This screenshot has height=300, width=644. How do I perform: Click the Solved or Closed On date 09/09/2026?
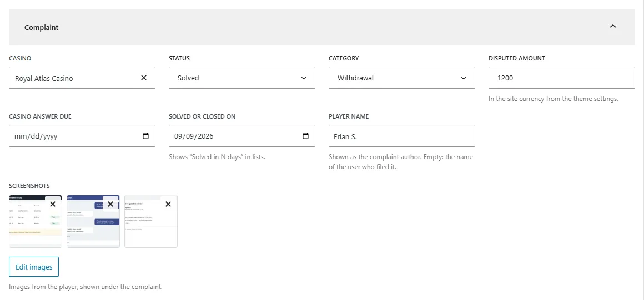click(194, 136)
